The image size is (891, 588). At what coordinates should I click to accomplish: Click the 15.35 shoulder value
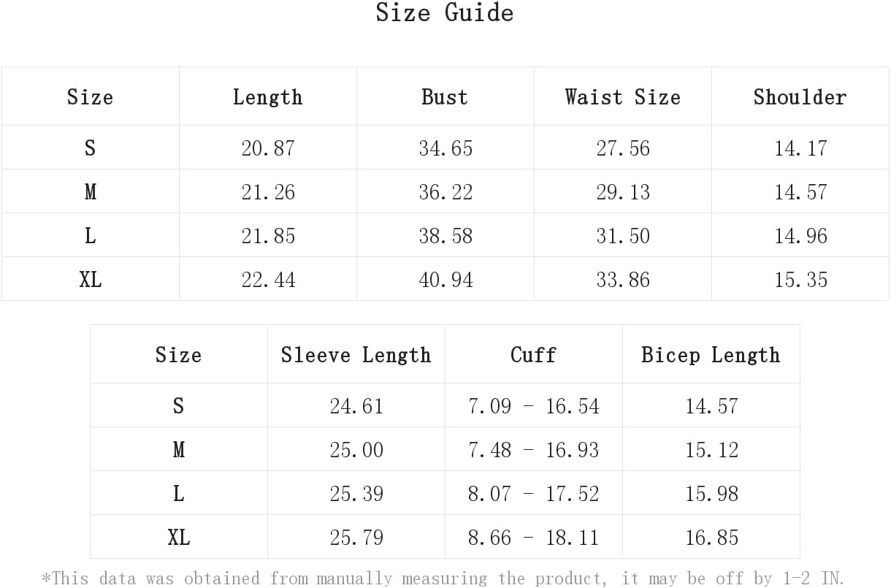tap(800, 280)
